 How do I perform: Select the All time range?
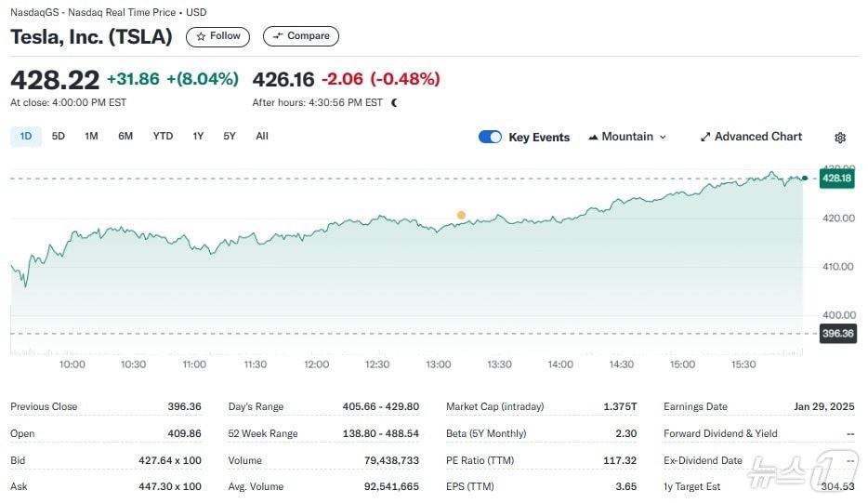coord(262,136)
